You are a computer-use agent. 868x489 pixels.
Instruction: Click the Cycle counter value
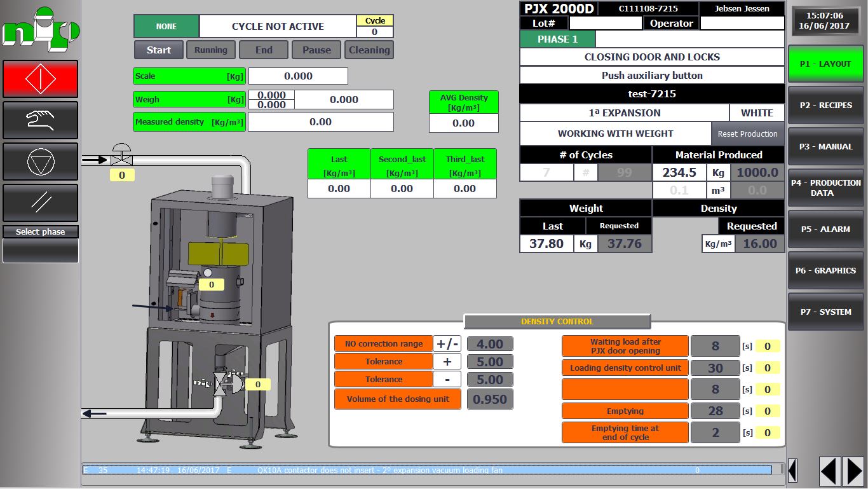pos(375,32)
